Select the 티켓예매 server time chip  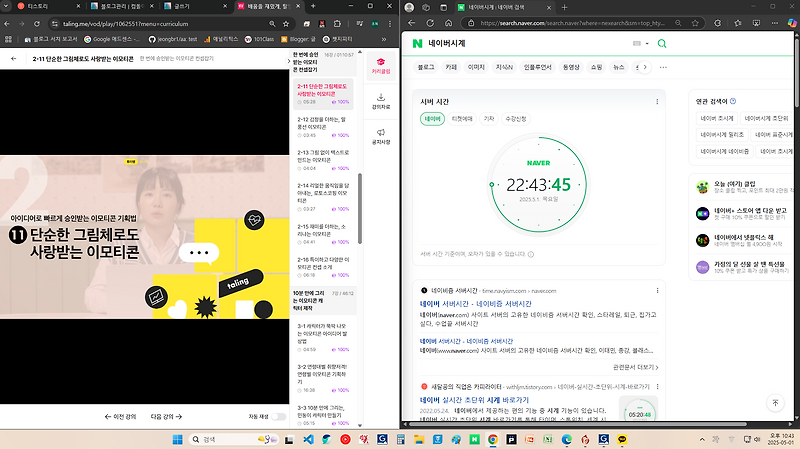[462, 119]
